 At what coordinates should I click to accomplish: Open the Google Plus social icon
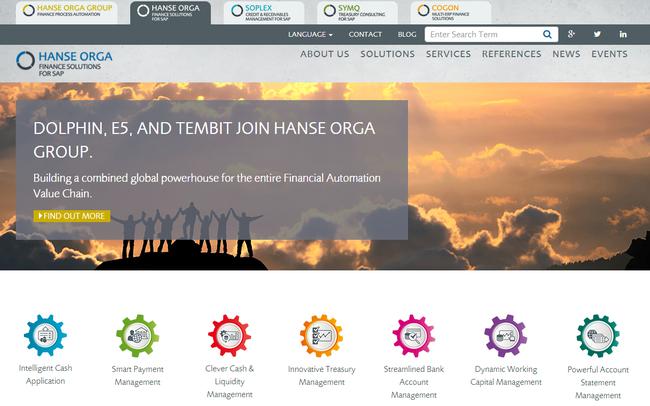click(571, 34)
